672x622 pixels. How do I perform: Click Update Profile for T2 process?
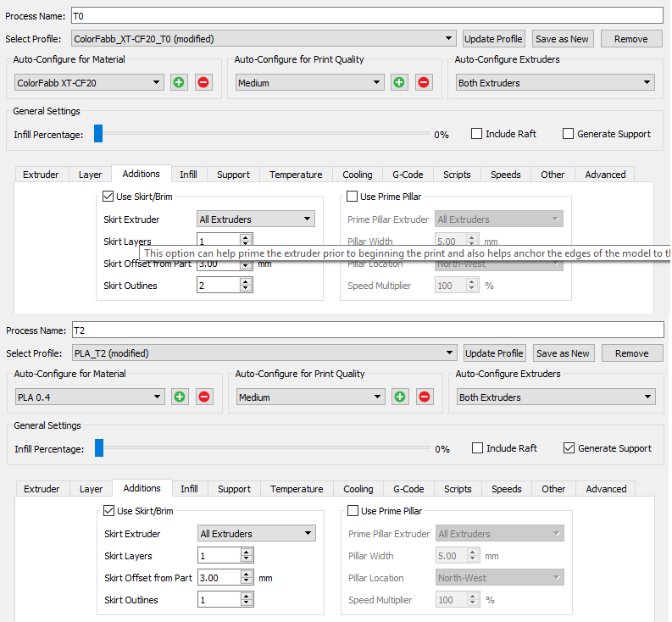494,353
